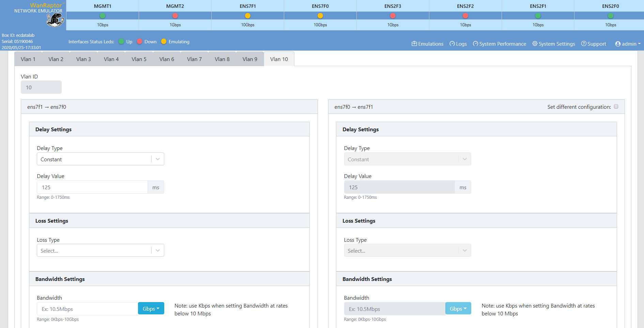Image resolution: width=644 pixels, height=328 pixels.
Task: Click the ENS2F3 red status LED
Action: point(393,16)
